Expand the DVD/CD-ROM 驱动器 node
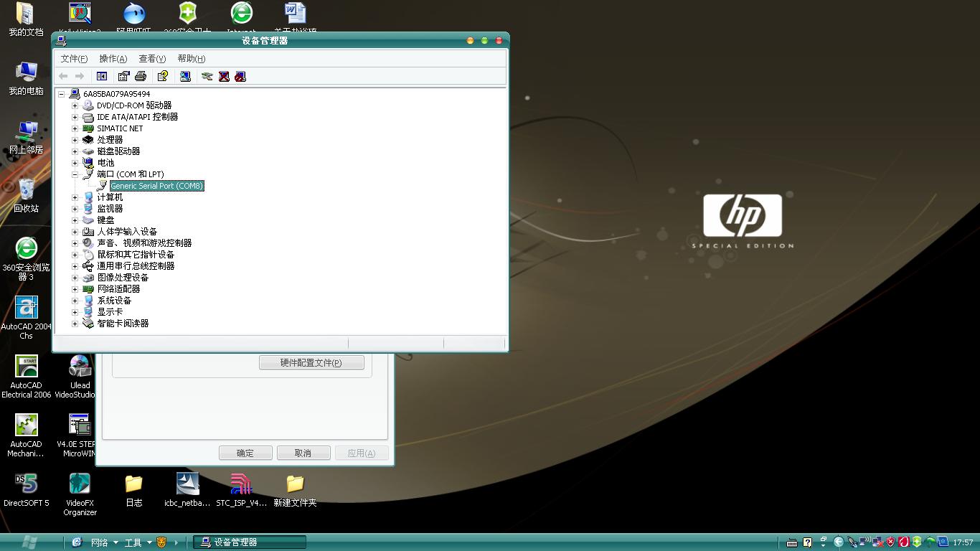The image size is (980, 551). click(x=75, y=105)
